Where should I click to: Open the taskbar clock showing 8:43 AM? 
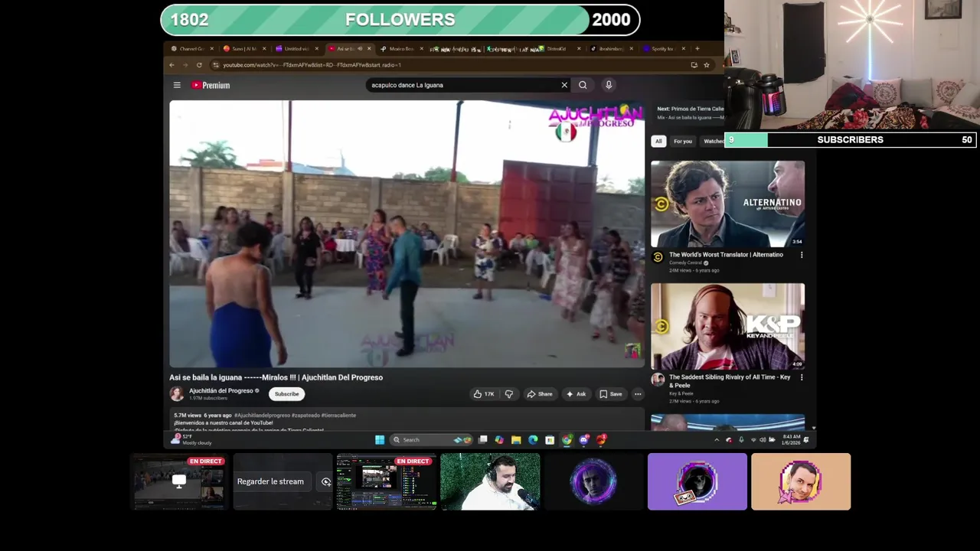coord(791,440)
